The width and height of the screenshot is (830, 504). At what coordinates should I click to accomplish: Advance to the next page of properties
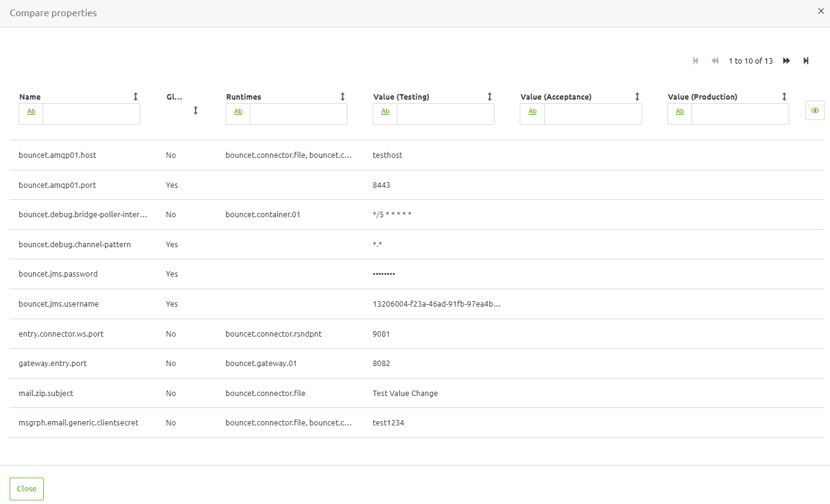pos(787,61)
